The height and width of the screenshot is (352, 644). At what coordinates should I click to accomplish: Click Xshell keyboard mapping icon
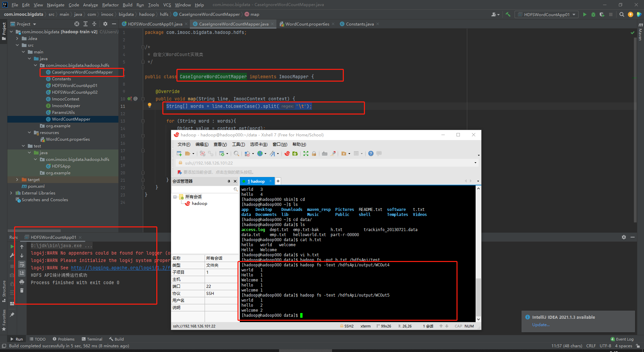tap(325, 153)
